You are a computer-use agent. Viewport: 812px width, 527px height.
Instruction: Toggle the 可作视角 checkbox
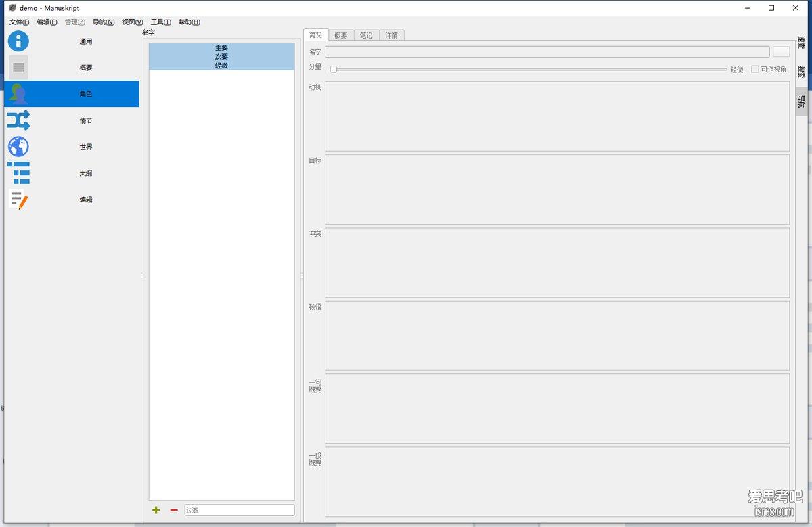755,69
